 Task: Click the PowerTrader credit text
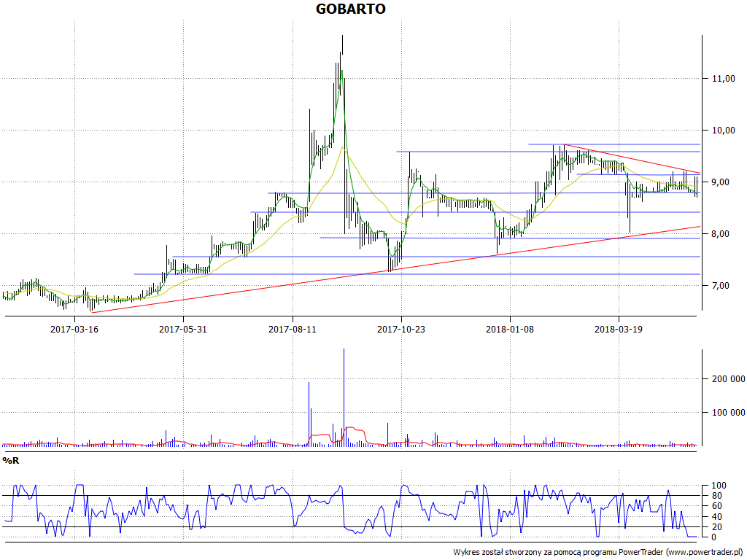click(599, 552)
